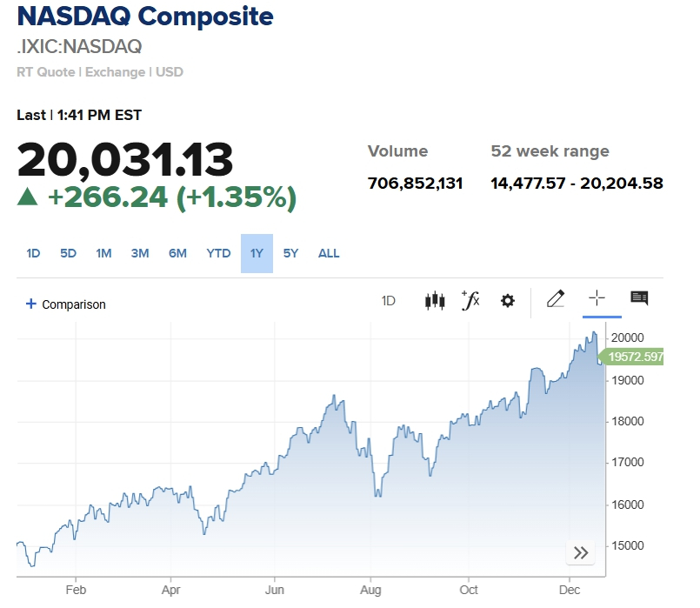Open the 1D interval dropdown

pyautogui.click(x=389, y=301)
